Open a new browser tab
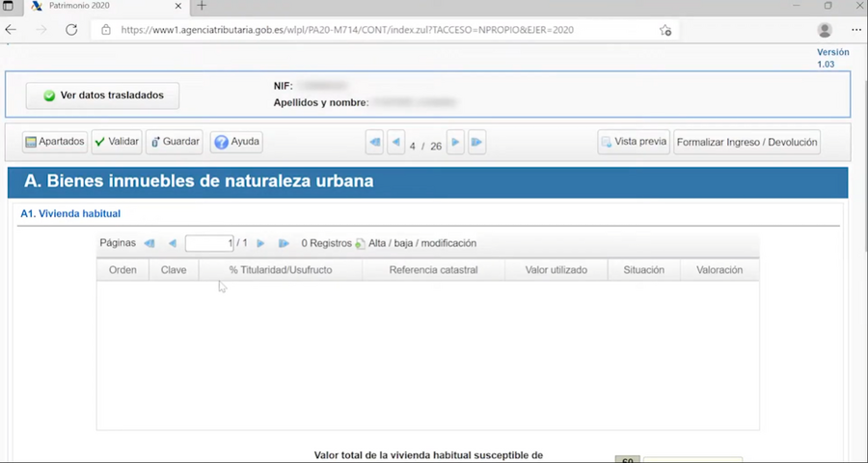 (202, 6)
